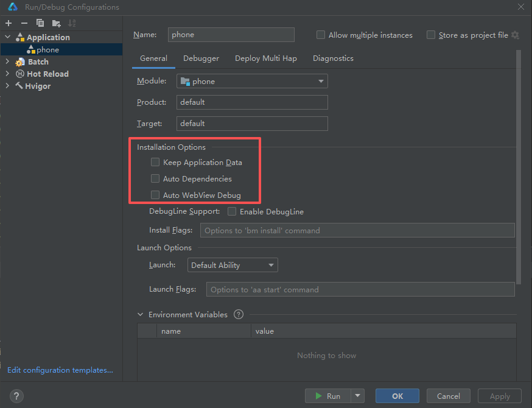Click the Sort configurations icon

pos(72,23)
